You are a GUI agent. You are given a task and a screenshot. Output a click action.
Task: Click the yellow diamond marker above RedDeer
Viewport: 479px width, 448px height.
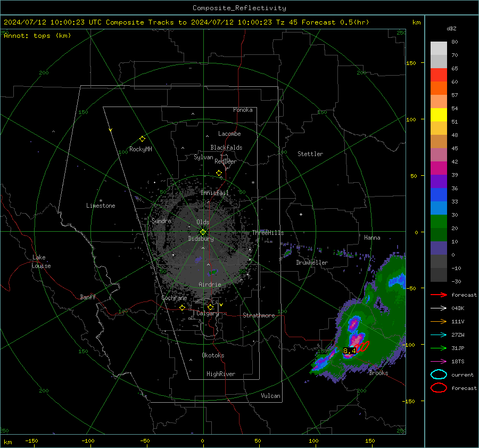coord(219,173)
